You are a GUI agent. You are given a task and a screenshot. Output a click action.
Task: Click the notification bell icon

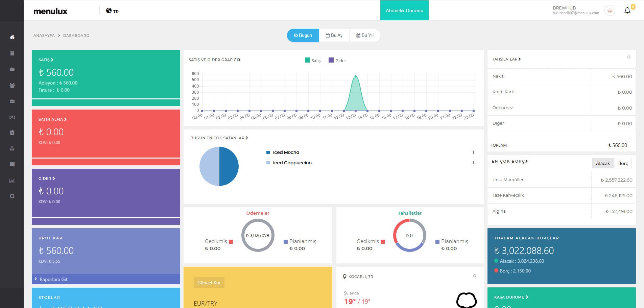pyautogui.click(x=627, y=10)
